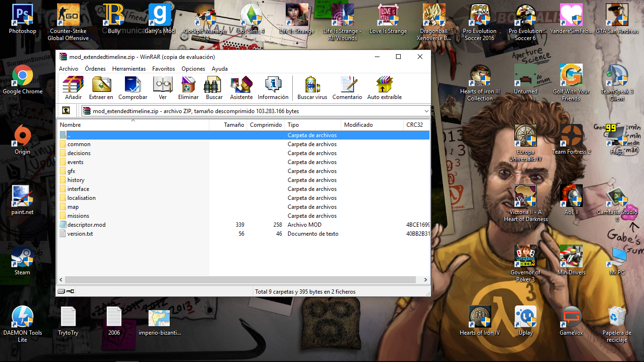The image size is (644, 362).
Task: Click the Eliminar toolbar icon
Action: pos(188,88)
